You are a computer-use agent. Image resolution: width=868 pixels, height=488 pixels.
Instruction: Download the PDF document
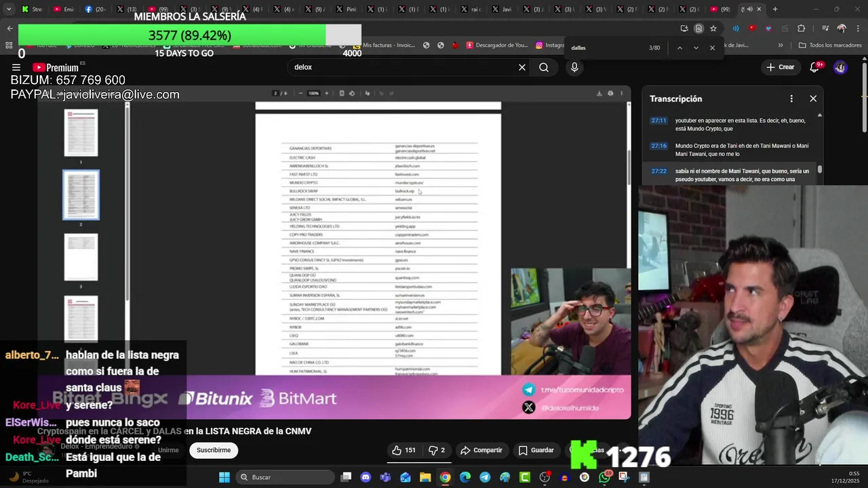(x=599, y=94)
